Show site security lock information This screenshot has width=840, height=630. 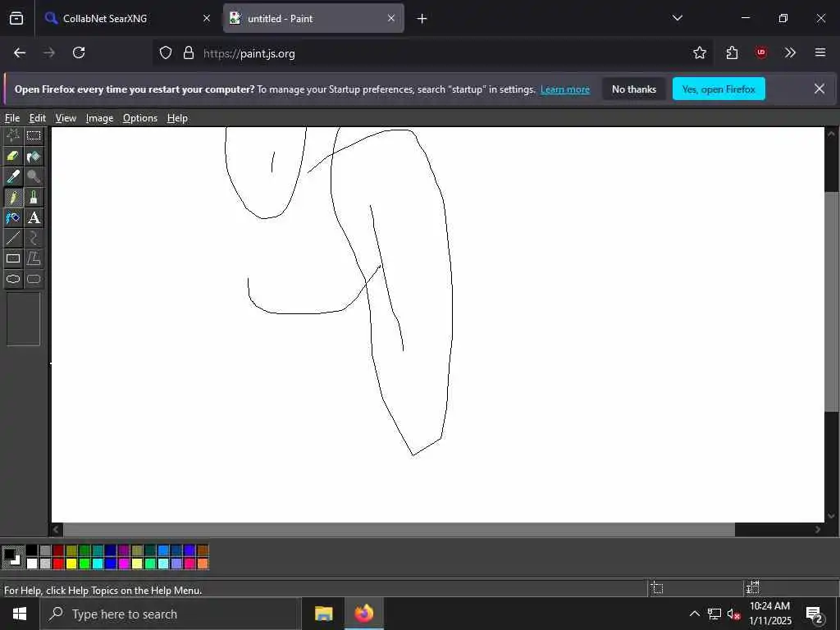189,52
